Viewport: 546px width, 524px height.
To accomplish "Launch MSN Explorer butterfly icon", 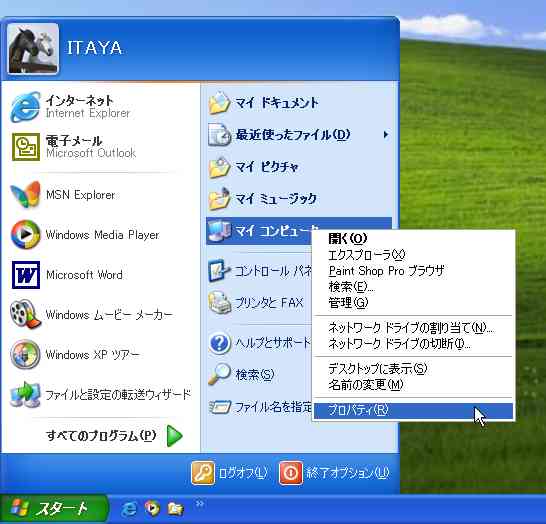I will click(x=25, y=194).
